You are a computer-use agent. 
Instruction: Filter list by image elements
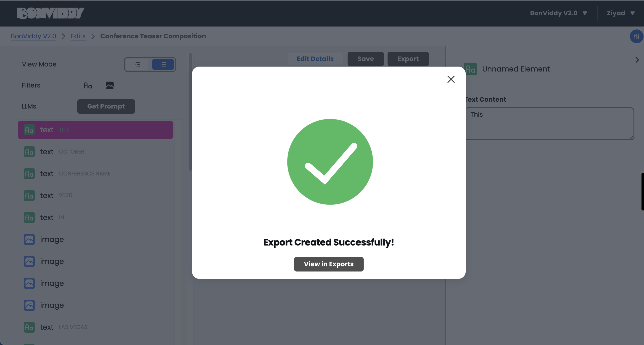(110, 85)
